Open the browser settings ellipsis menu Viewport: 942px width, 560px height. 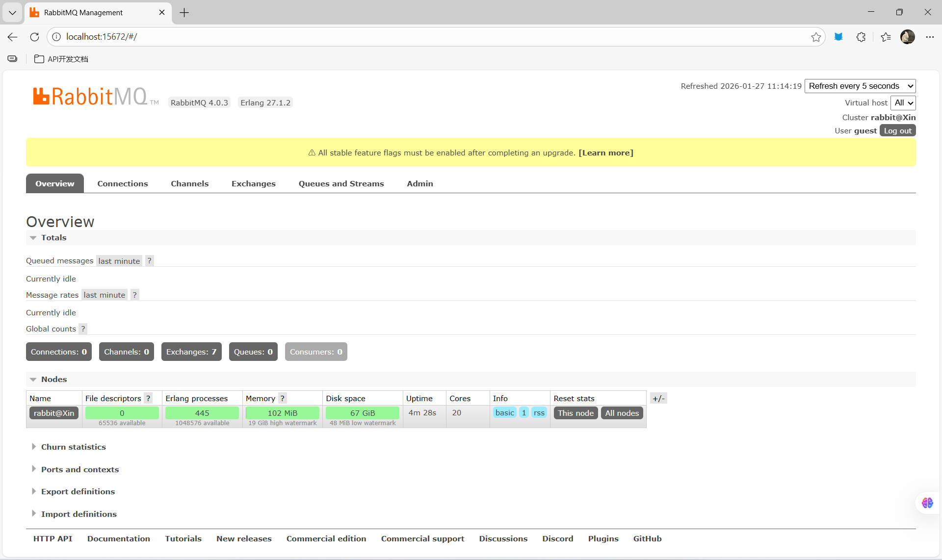[x=930, y=37]
